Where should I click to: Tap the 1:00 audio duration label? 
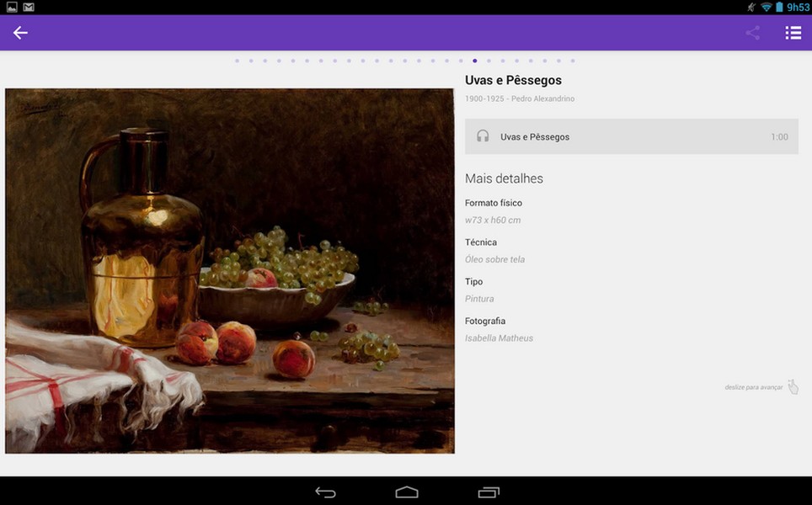click(x=779, y=137)
